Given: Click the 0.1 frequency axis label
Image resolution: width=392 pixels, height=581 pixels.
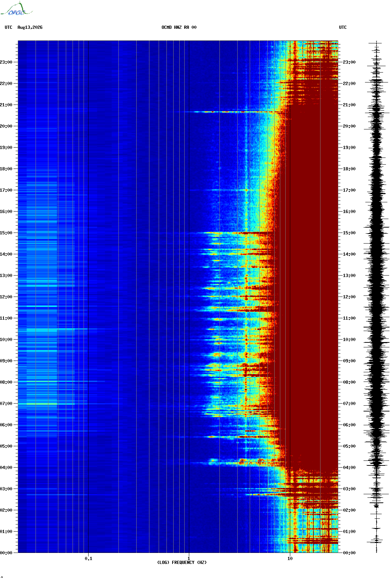Looking at the screenshot, I should (89, 559).
